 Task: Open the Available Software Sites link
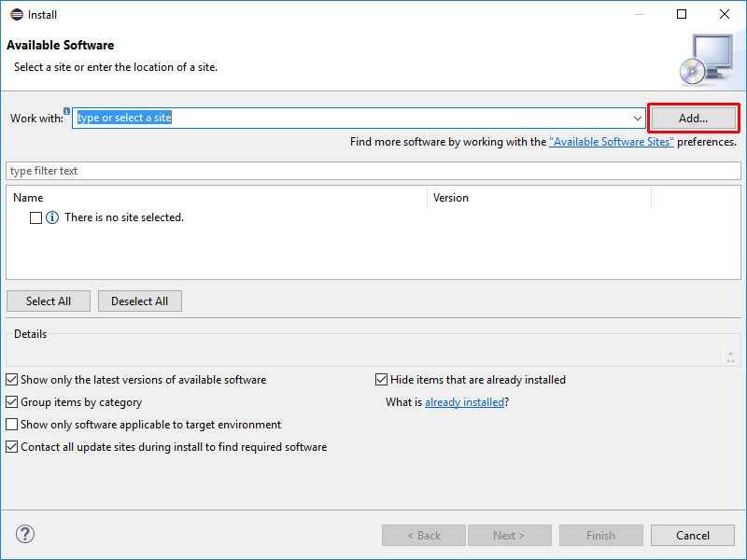pos(611,142)
